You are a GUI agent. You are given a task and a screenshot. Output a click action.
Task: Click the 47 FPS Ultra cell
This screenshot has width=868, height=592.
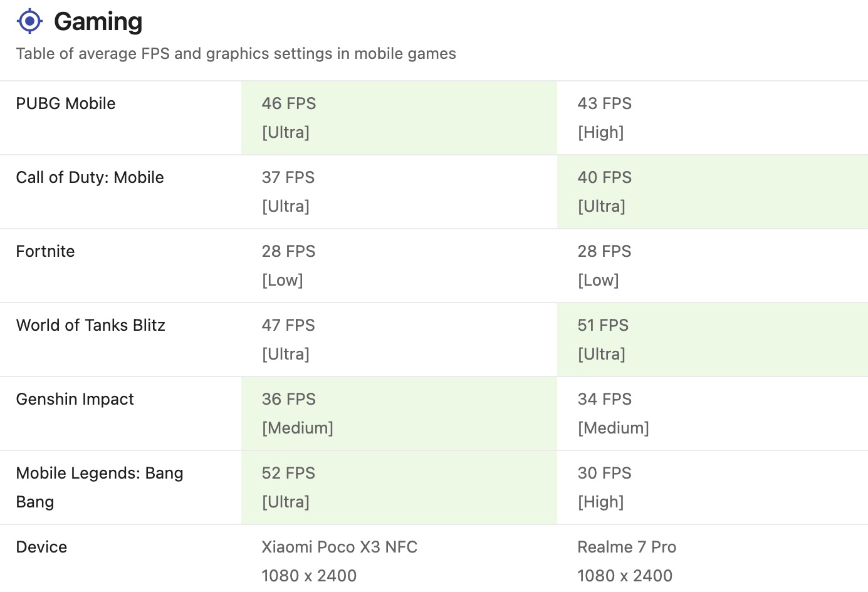point(399,340)
